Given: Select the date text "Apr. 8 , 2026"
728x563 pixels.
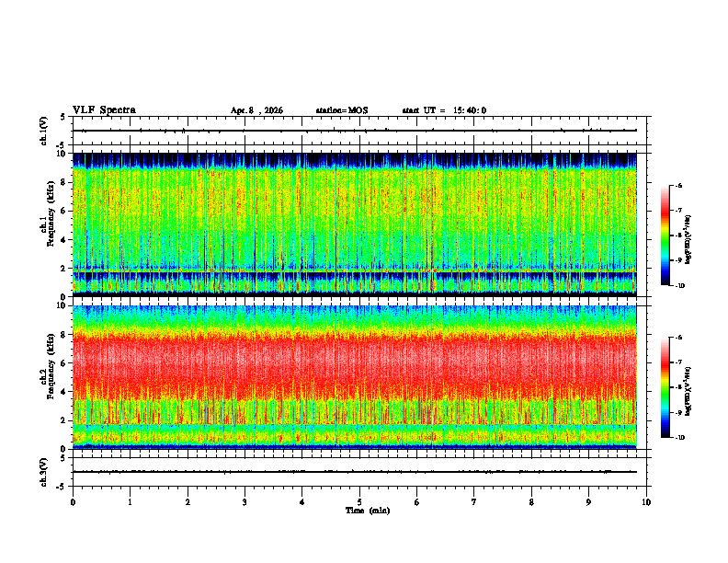Looking at the screenshot, I should pos(256,110).
